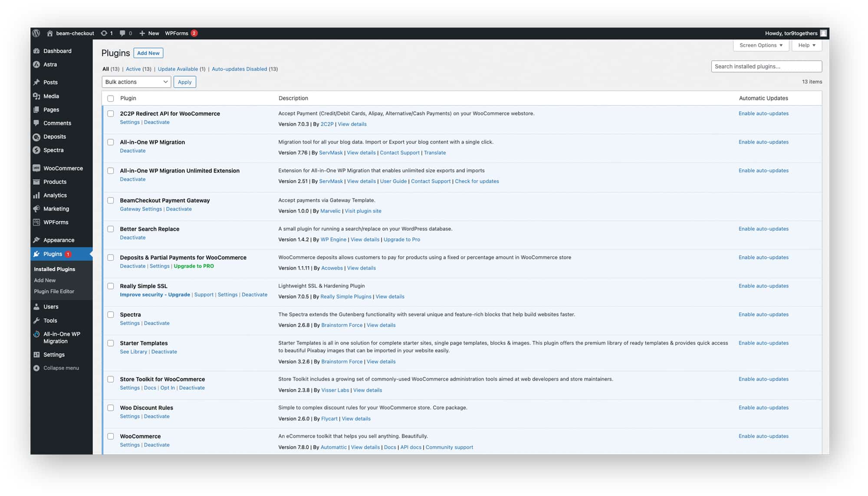Screen dimensions: 868x496
Task: Click the Spectra icon in sidebar
Action: [36, 150]
